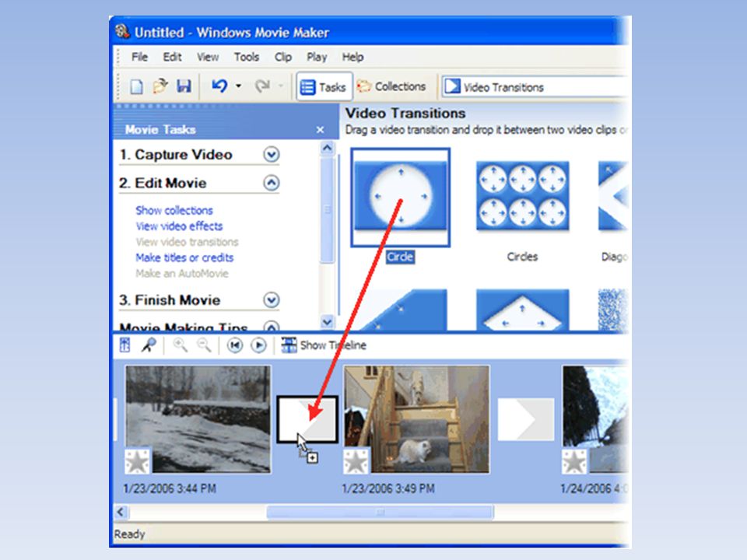
Task: Open the Video Transitions location dropdown
Action: click(534, 87)
